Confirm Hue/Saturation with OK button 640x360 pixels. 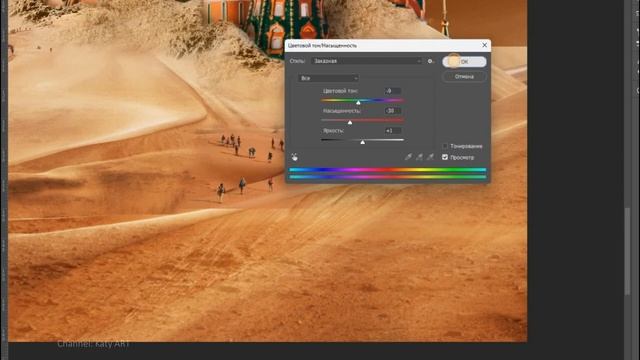(464, 62)
